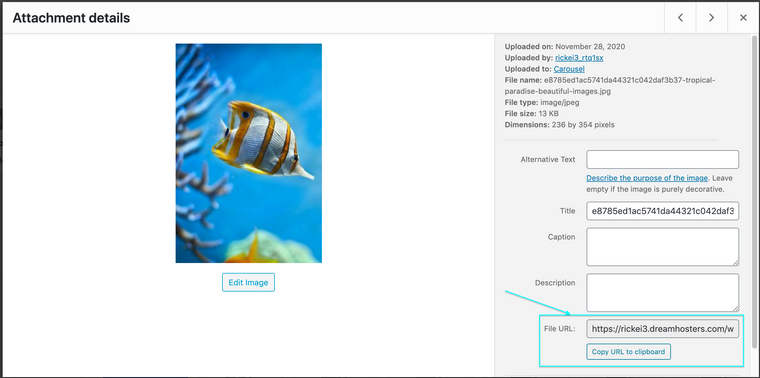Click the 'Uploaded on: November 28, 2020' text
Image resolution: width=760 pixels, height=378 pixels.
coord(565,47)
